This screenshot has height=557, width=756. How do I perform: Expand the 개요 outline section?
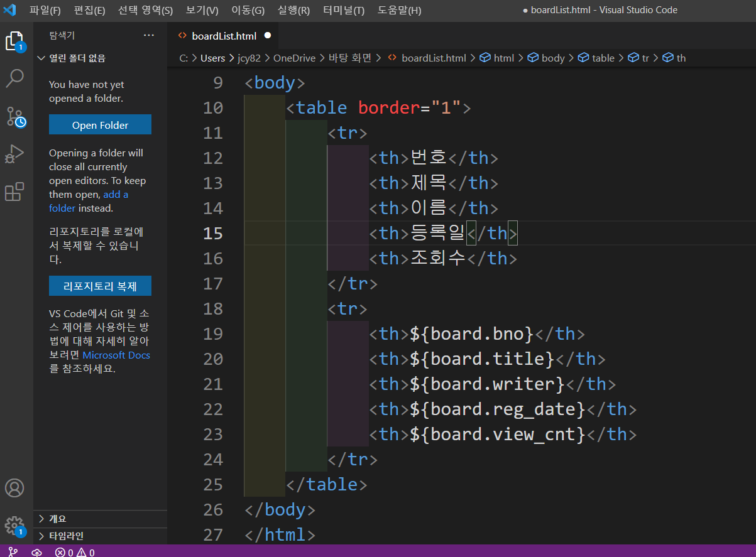point(101,519)
